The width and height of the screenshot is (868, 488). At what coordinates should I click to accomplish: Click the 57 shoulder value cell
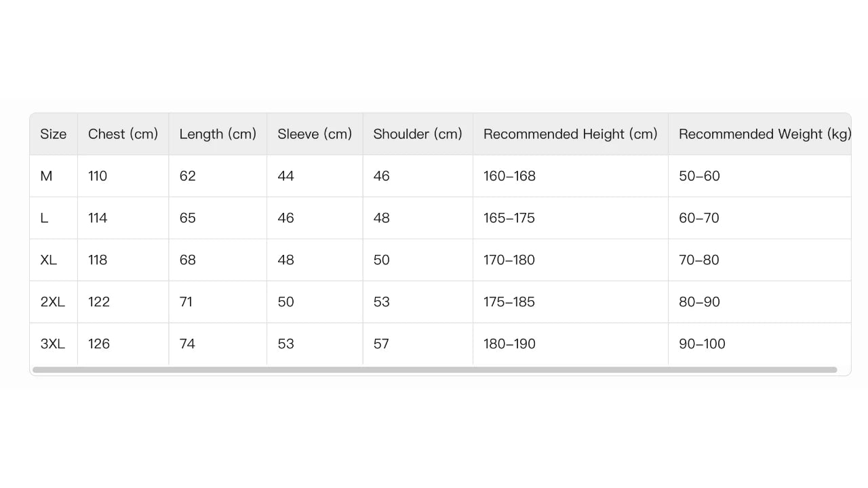click(381, 344)
